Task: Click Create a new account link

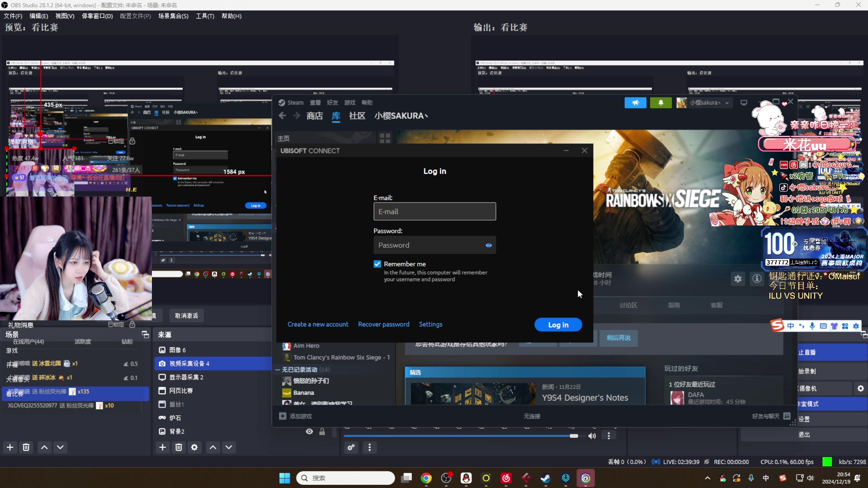Action: click(x=318, y=324)
